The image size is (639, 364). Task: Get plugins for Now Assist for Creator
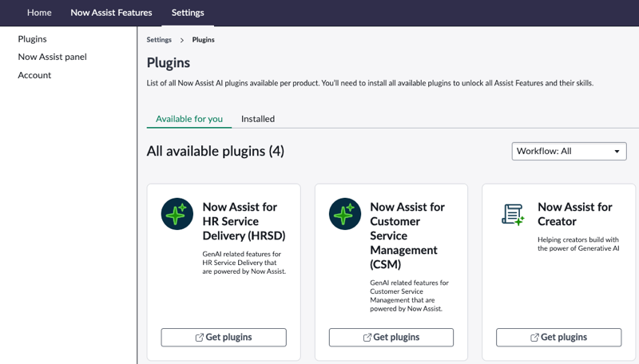558,338
